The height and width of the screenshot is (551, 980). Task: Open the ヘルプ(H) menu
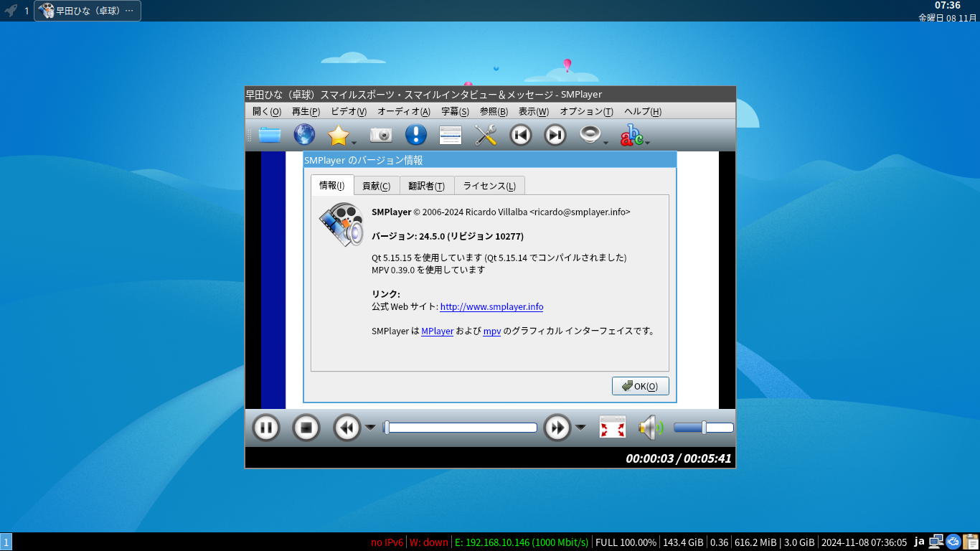pos(643,111)
